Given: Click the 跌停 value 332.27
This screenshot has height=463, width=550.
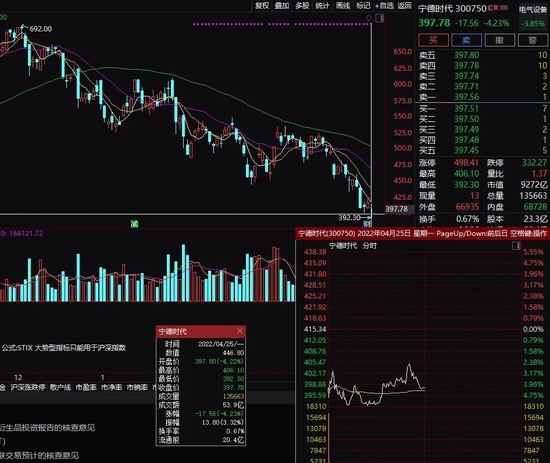Looking at the screenshot, I should (535, 162).
